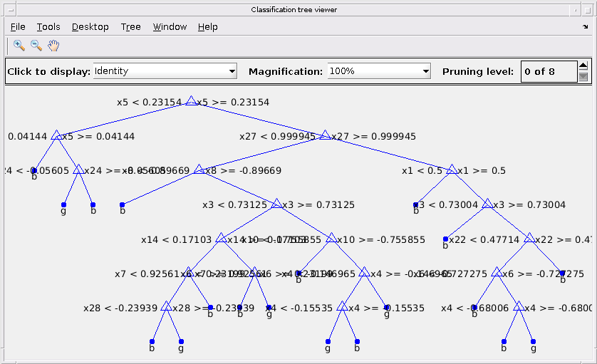Click the x7 < 0.92561 branch triangle
The height and width of the screenshot is (364, 597).
click(x=189, y=272)
